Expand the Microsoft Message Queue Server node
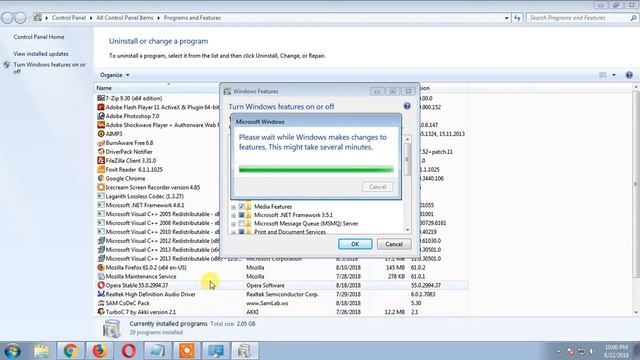Image resolution: width=640 pixels, height=360 pixels. pos(233,224)
